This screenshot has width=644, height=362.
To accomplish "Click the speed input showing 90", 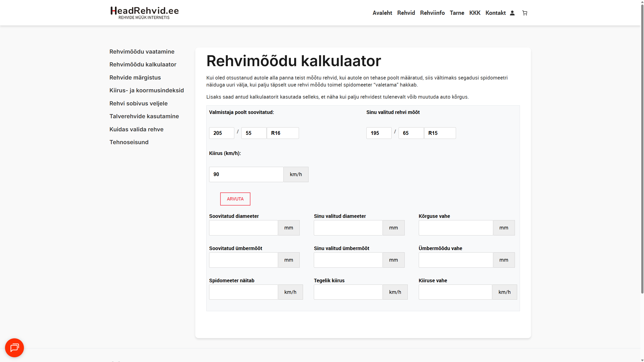I will [246, 174].
